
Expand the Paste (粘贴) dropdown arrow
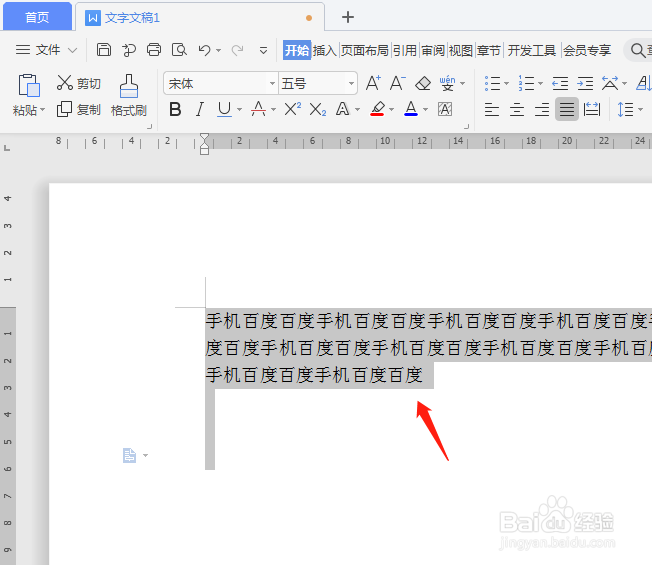pyautogui.click(x=42, y=111)
